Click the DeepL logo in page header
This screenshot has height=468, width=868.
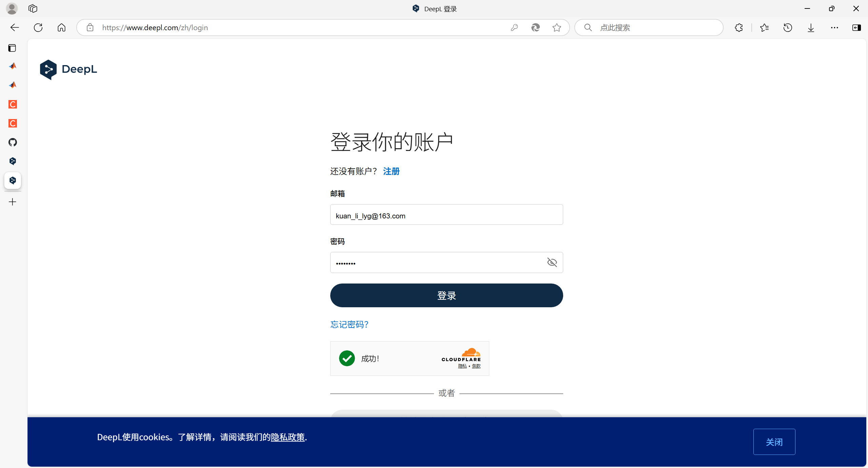coord(68,69)
